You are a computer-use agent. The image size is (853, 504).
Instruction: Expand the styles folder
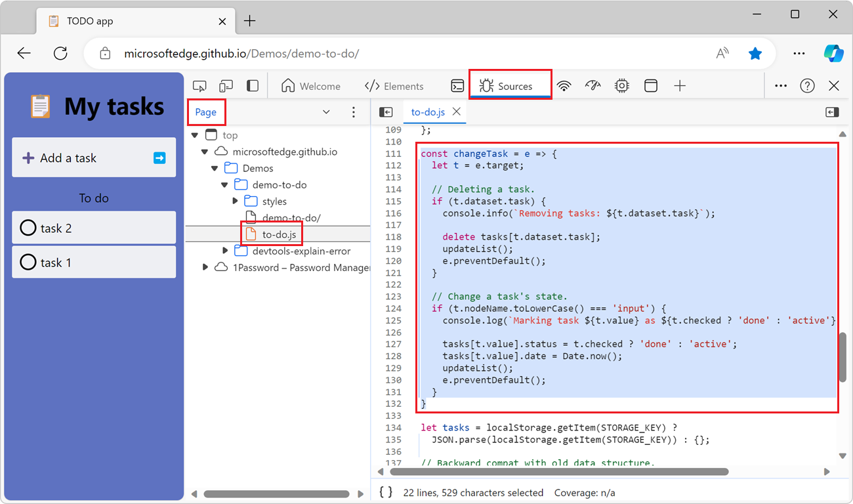(236, 201)
